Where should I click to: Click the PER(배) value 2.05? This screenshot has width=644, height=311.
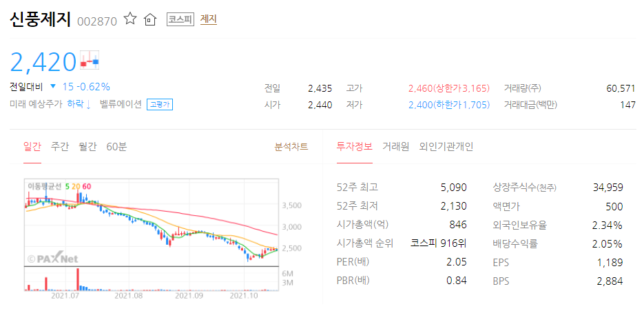[x=457, y=263]
